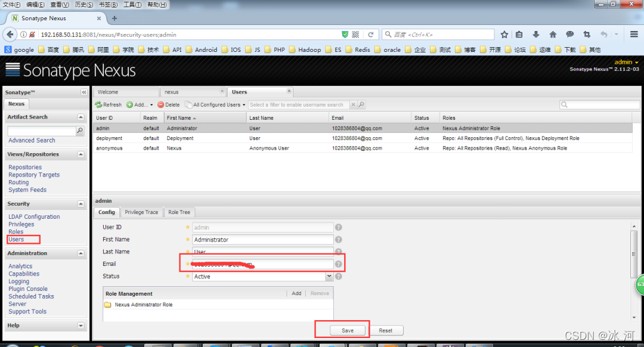644x347 pixels.
Task: Open the All Configured Users dropdown
Action: [215, 105]
